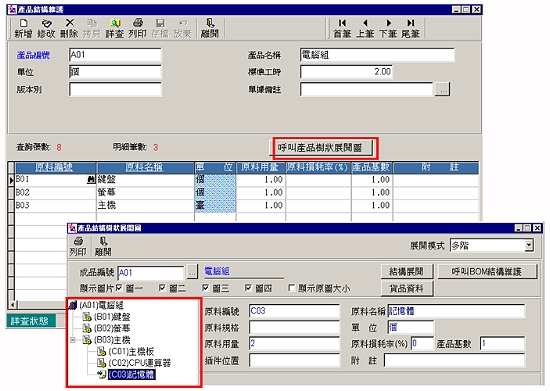Image resolution: width=550 pixels, height=391 pixels.
Task: Select the (A01)電腦組 root tree node
Action: [101, 305]
